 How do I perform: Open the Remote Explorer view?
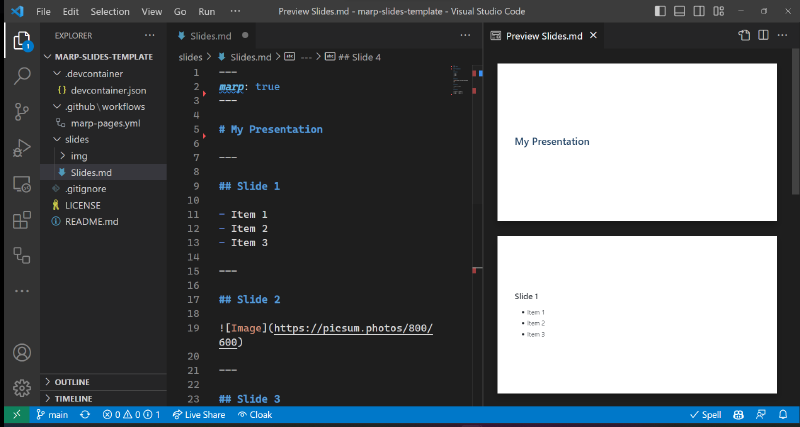(x=22, y=184)
